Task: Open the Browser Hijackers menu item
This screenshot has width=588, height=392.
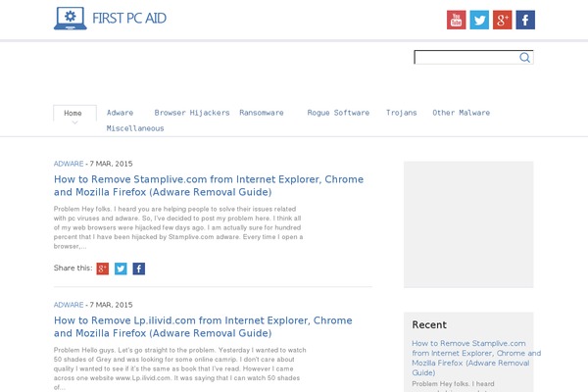Action: point(192,113)
